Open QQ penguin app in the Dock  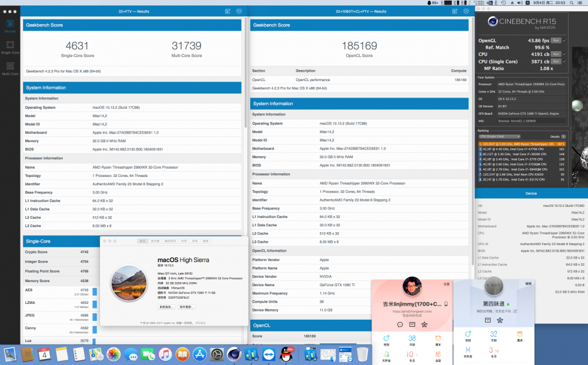286,354
